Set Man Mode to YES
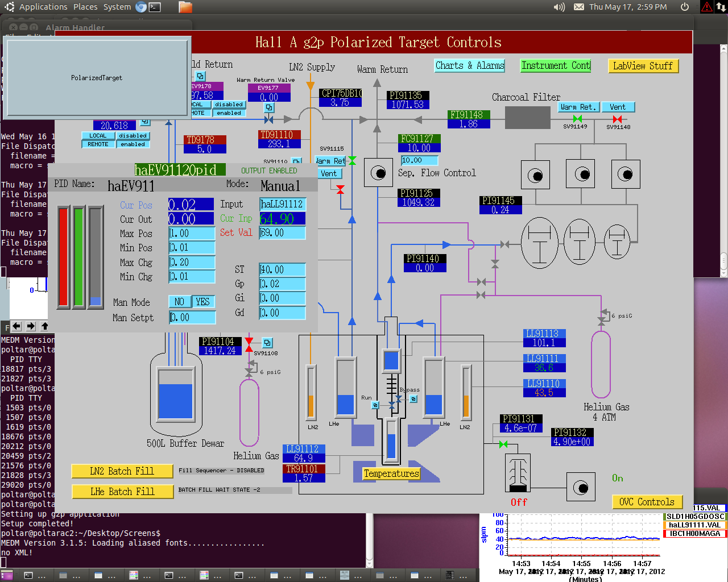The width and height of the screenshot is (728, 582). pyautogui.click(x=203, y=302)
